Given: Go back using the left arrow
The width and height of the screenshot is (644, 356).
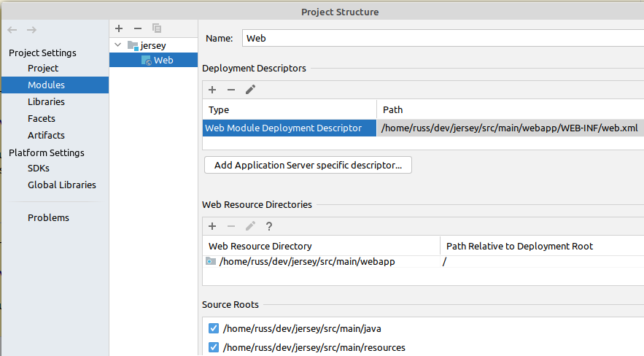Looking at the screenshot, I should (x=12, y=30).
